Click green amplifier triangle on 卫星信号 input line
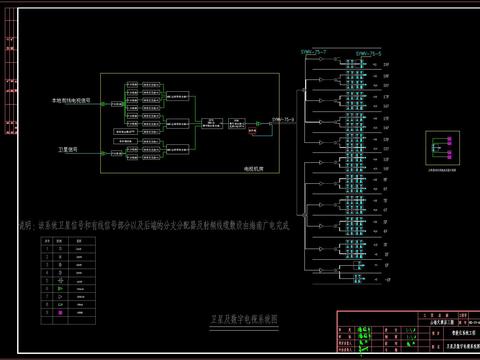Screen dimensions: 480x360 point(104,153)
